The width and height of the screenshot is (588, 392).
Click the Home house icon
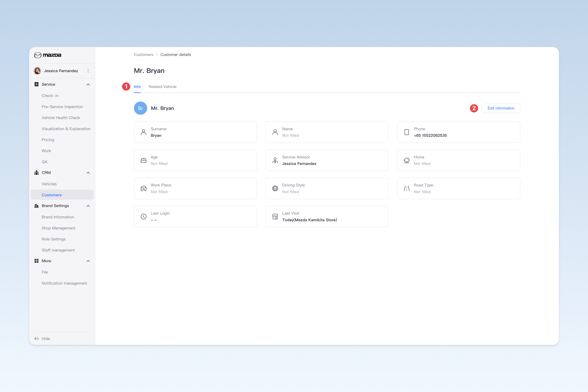click(407, 160)
